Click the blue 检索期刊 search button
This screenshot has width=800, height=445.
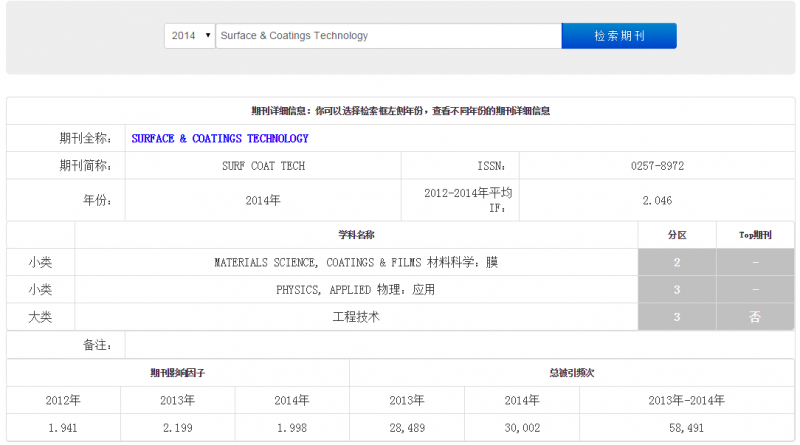pos(619,36)
